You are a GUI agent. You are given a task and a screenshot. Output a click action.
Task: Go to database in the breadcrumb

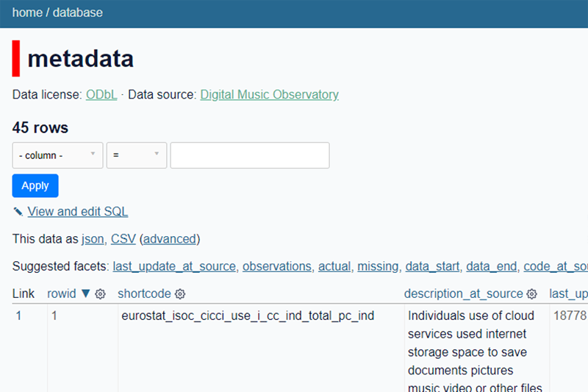[78, 13]
